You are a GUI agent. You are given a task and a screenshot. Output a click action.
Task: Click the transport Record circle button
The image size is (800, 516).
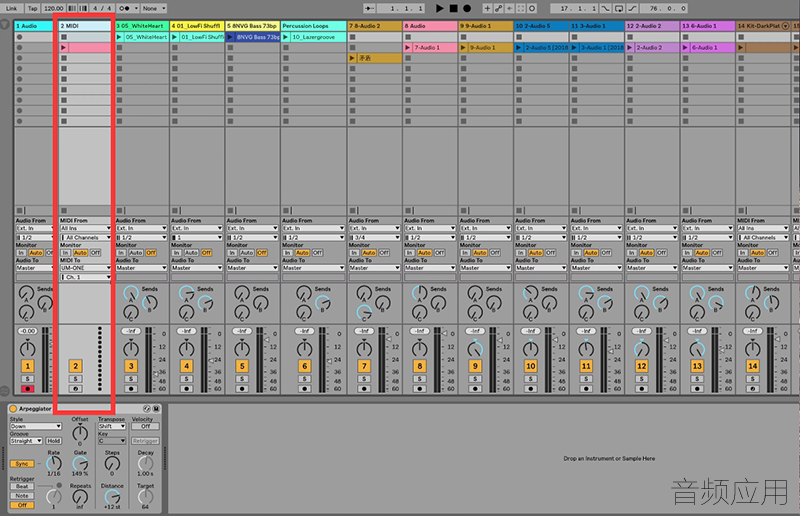point(467,8)
